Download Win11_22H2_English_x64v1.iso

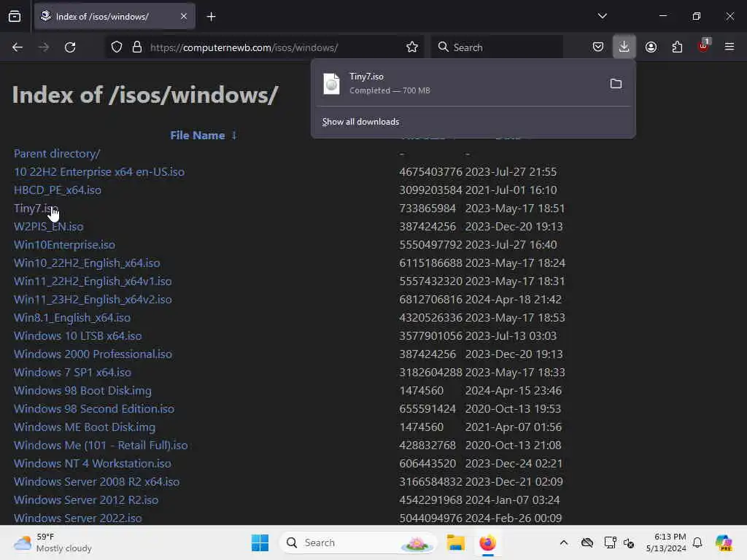click(93, 281)
